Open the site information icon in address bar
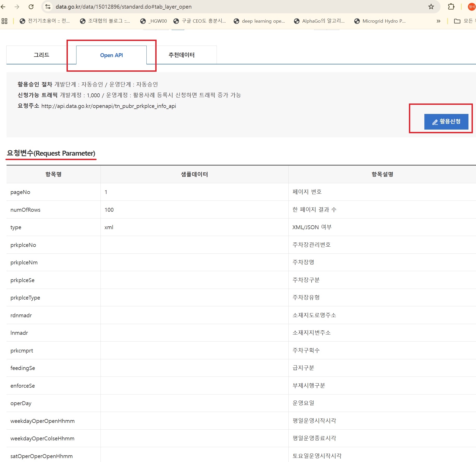This screenshot has height=462, width=476. click(x=48, y=7)
